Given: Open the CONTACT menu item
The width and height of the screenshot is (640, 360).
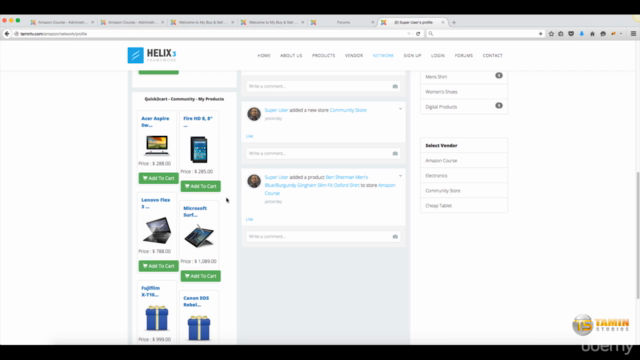Looking at the screenshot, I should (493, 56).
